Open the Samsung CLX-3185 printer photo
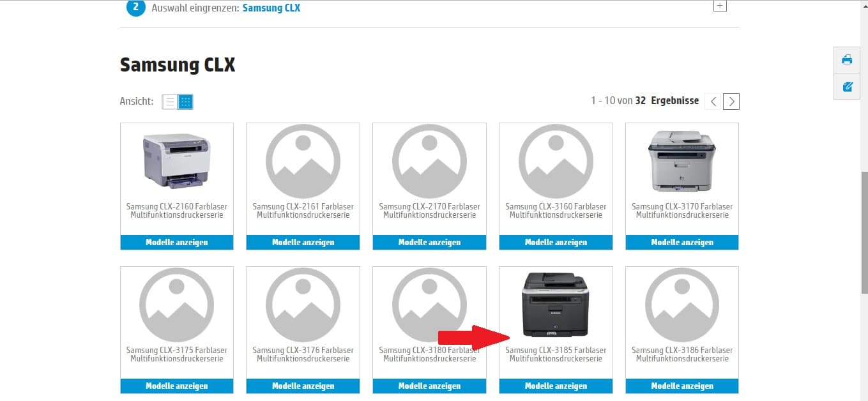 [556, 305]
